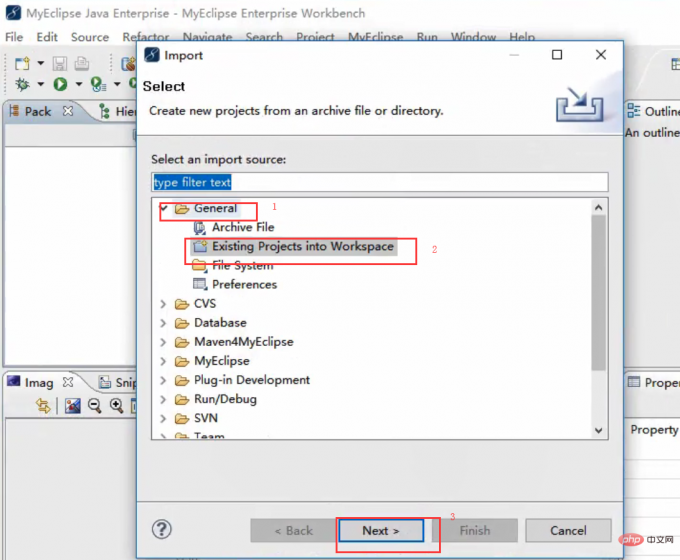This screenshot has width=680, height=560.
Task: Switch to the Hierarchy tab
Action: pyautogui.click(x=117, y=111)
